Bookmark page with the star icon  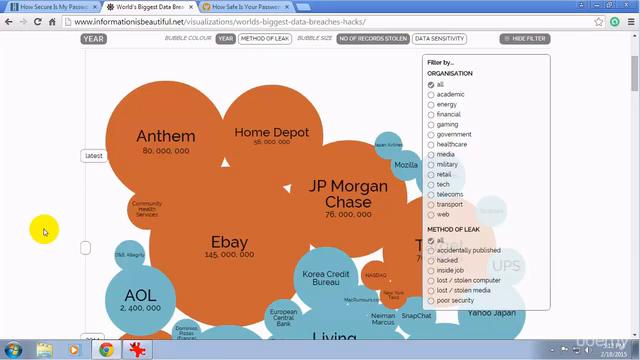pos(598,22)
